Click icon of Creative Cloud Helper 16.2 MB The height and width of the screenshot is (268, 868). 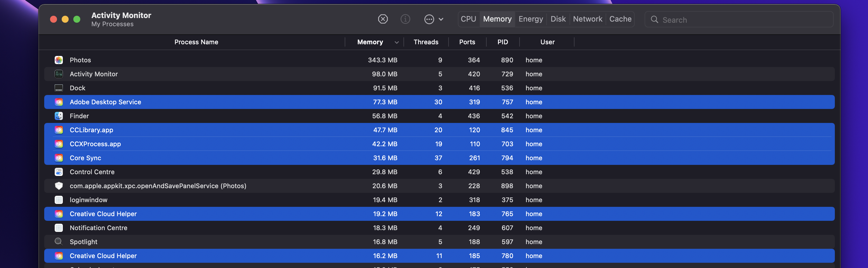point(59,256)
